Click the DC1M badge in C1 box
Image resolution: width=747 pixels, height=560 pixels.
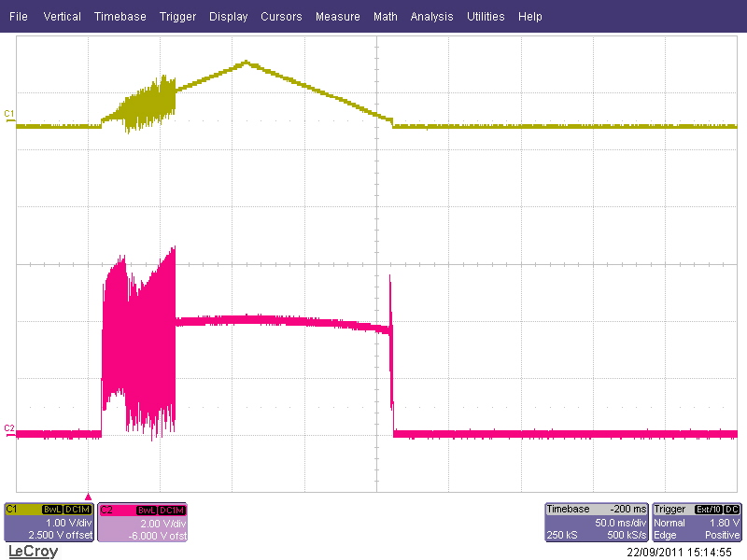[x=78, y=510]
